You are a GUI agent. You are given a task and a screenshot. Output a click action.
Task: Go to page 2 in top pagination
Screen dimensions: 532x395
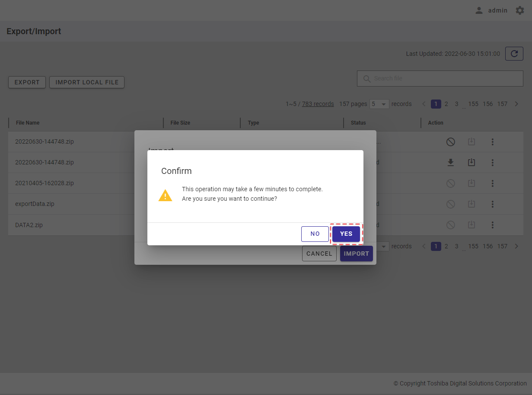pos(446,104)
